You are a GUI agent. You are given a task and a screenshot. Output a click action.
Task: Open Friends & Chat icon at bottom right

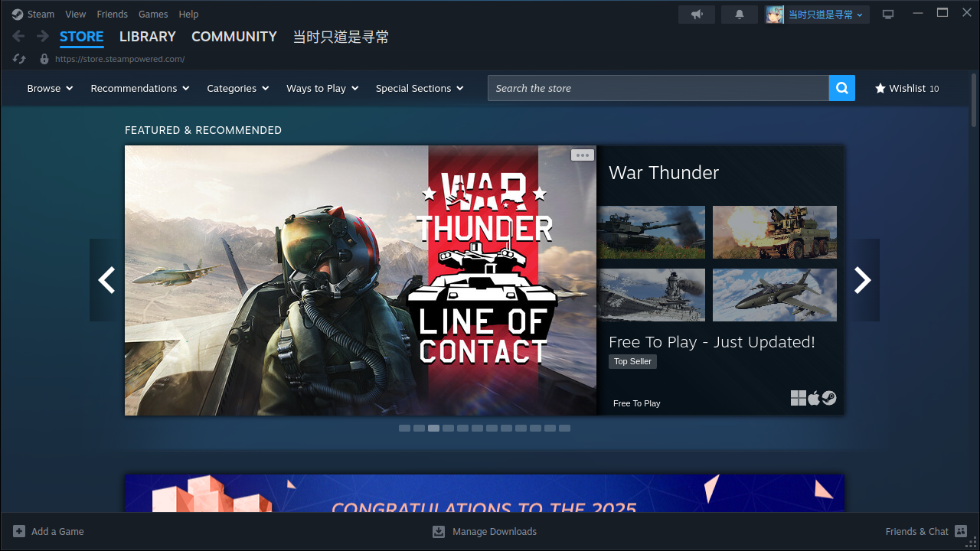click(961, 531)
